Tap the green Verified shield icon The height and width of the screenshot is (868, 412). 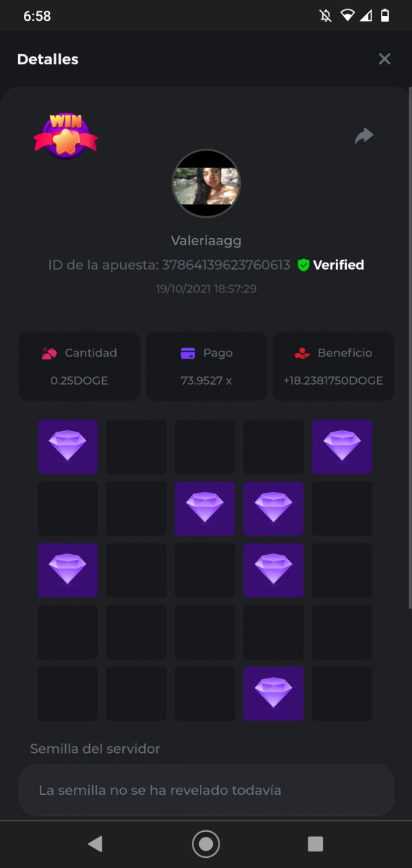click(303, 265)
